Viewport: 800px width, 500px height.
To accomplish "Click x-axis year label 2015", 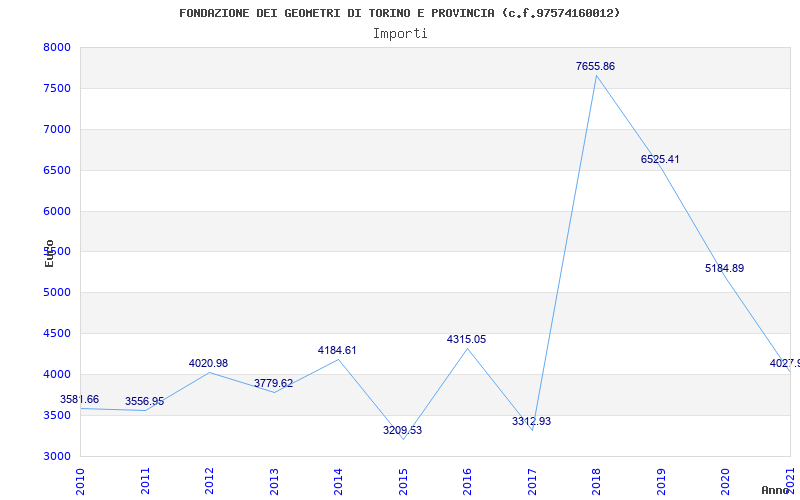I will point(403,482).
